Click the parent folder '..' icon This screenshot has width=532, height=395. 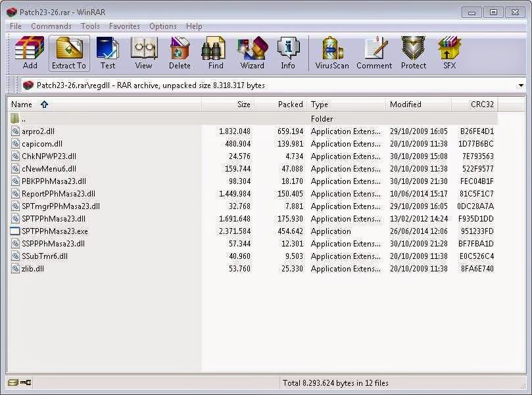click(x=14, y=118)
